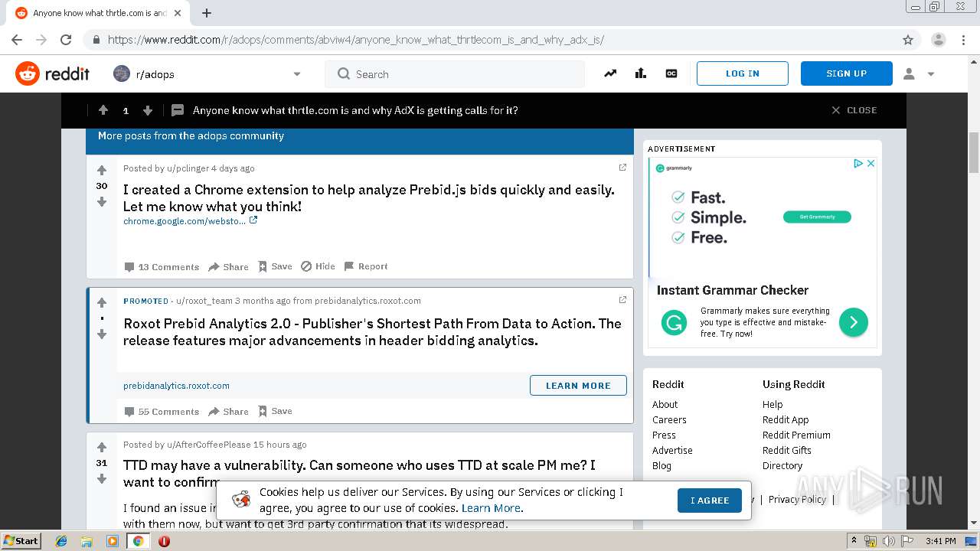Upvote the Prebid.js Chrome extension post

[x=101, y=170]
